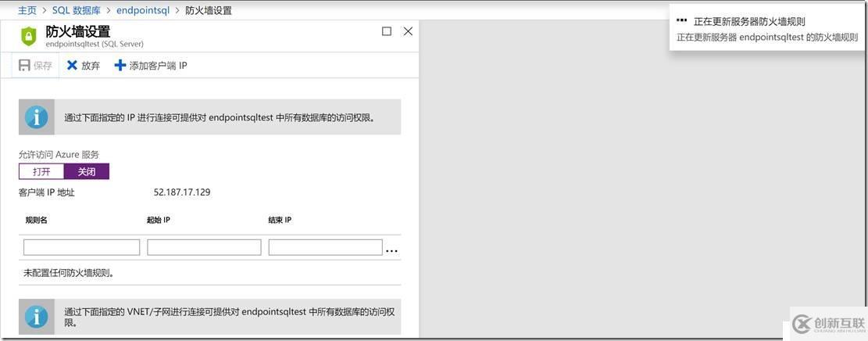868x341 pixels.
Task: Click the progress dots in the notification
Action: (681, 20)
